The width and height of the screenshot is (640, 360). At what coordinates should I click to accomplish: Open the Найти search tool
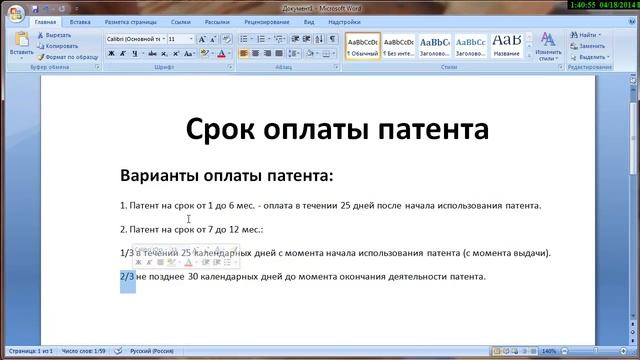point(586,35)
